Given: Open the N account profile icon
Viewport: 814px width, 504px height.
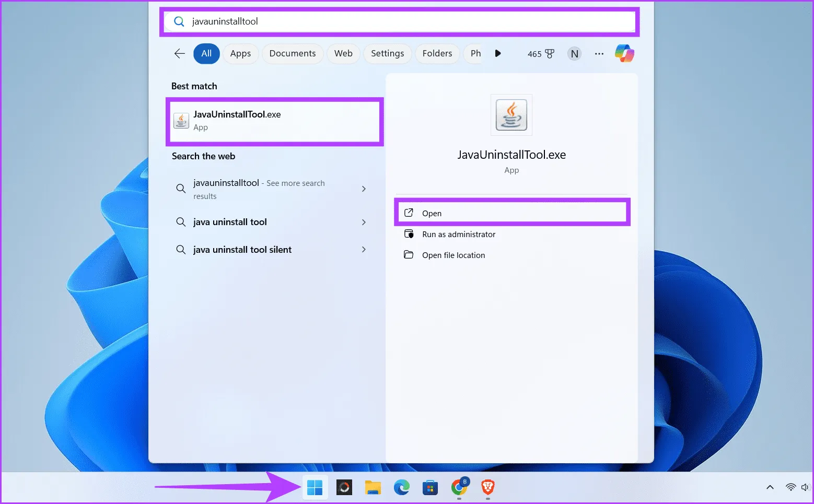Looking at the screenshot, I should [x=574, y=53].
